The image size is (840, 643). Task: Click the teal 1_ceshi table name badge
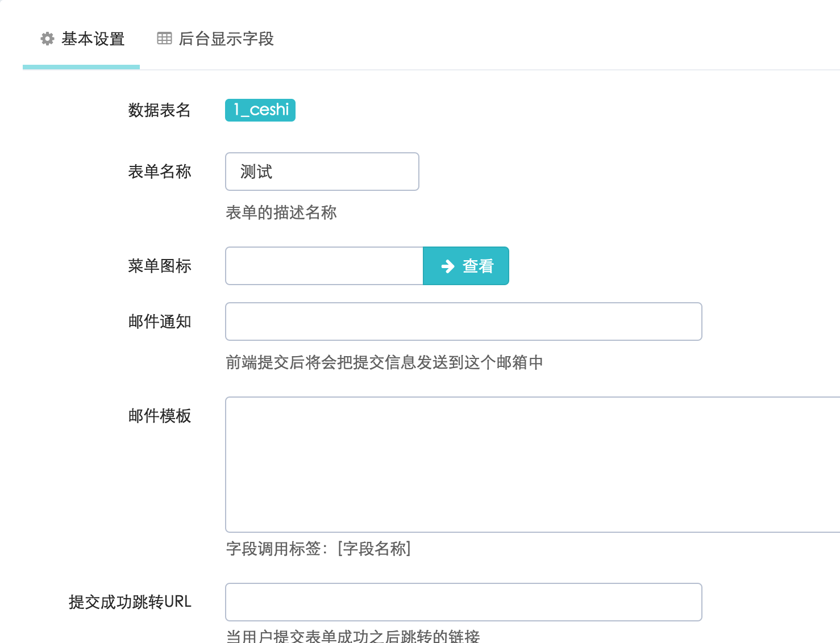pyautogui.click(x=260, y=110)
